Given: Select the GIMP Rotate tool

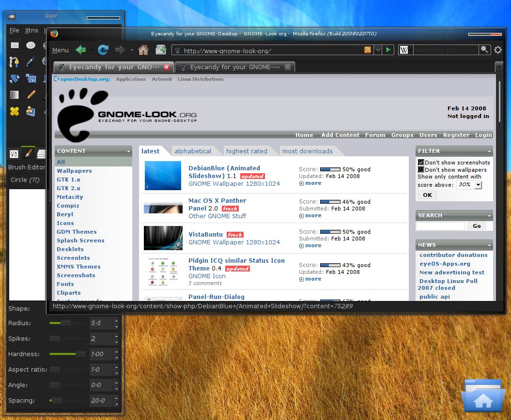Looking at the screenshot, I should pos(15,78).
